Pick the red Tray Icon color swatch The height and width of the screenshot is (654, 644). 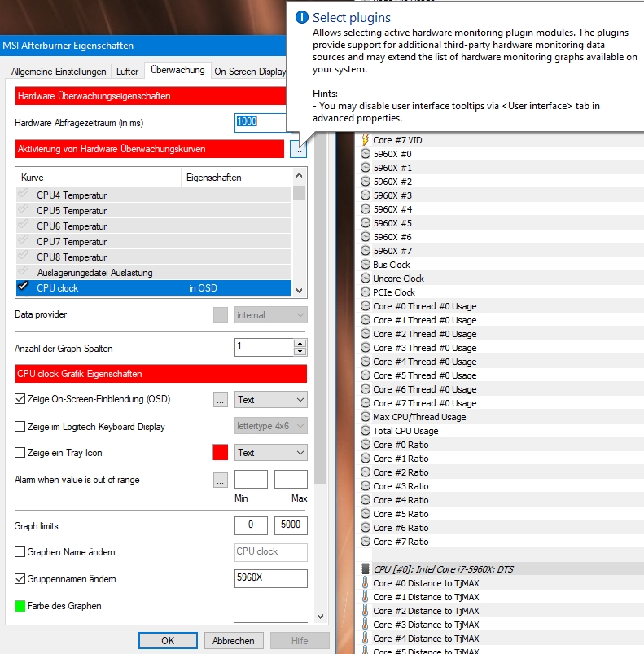pyautogui.click(x=221, y=453)
